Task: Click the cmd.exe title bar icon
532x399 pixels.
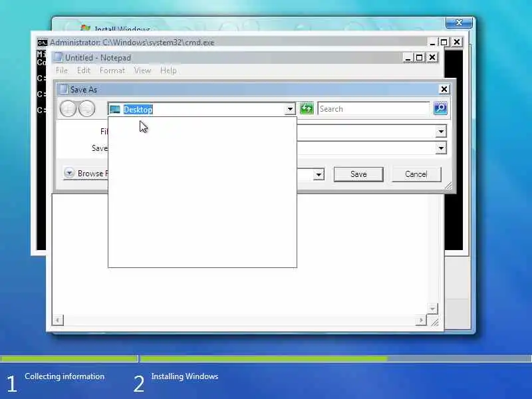Action: click(x=42, y=43)
